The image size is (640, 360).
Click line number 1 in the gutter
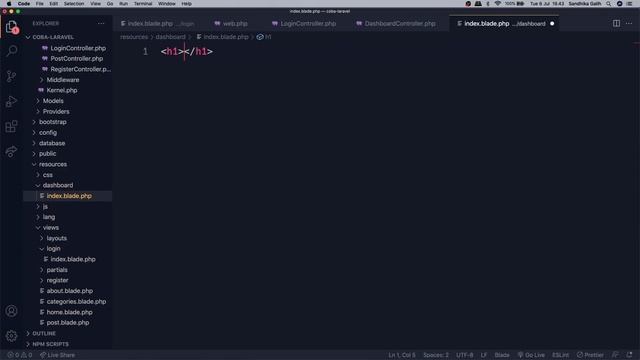(145, 52)
